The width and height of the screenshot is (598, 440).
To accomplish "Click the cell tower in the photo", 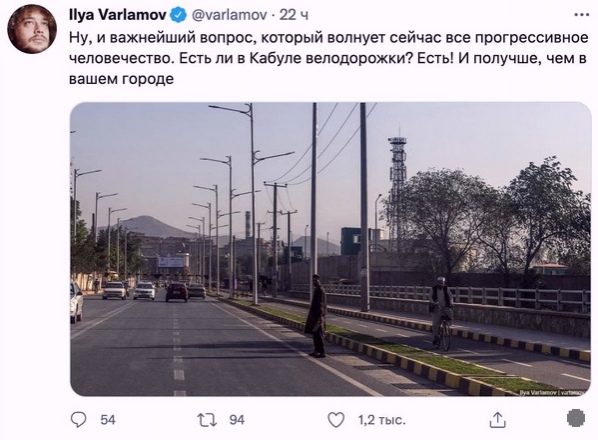I will pos(397,184).
